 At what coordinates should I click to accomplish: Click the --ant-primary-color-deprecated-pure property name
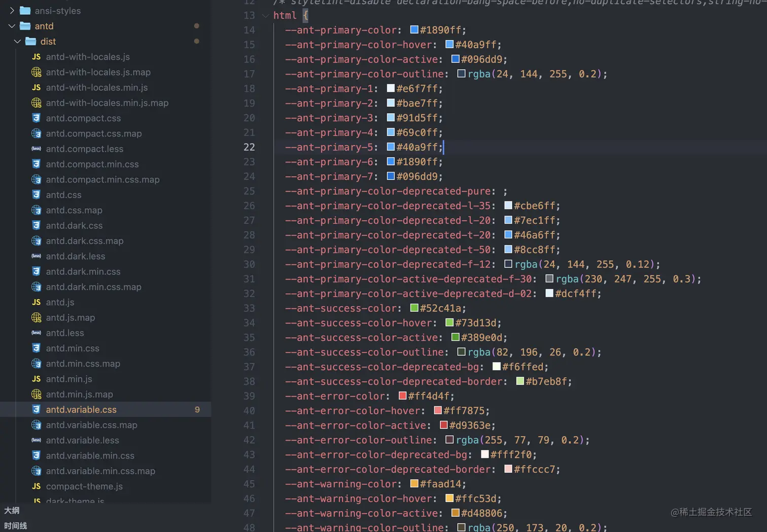coord(388,191)
